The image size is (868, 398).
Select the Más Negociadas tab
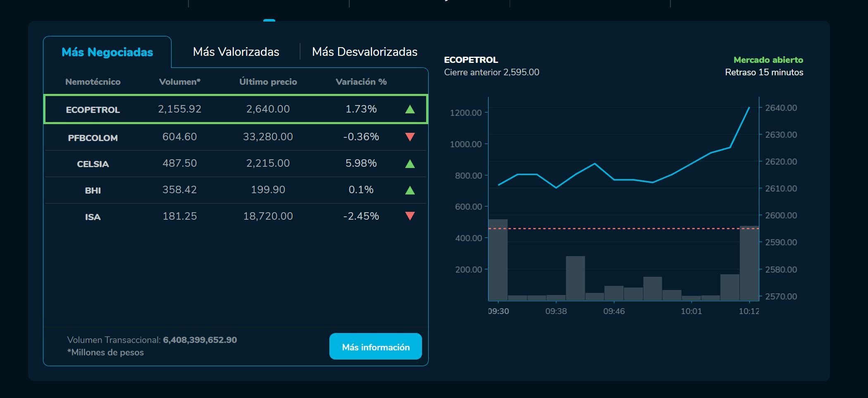pos(107,52)
